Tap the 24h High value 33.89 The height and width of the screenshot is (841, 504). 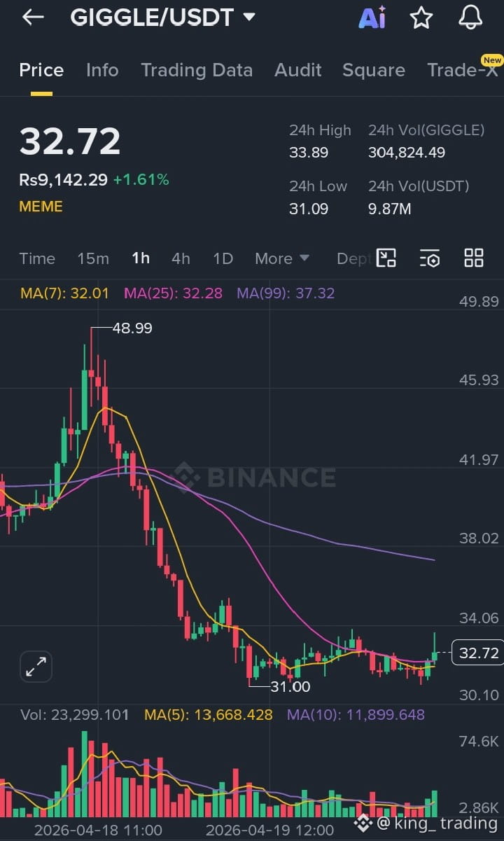click(x=309, y=152)
